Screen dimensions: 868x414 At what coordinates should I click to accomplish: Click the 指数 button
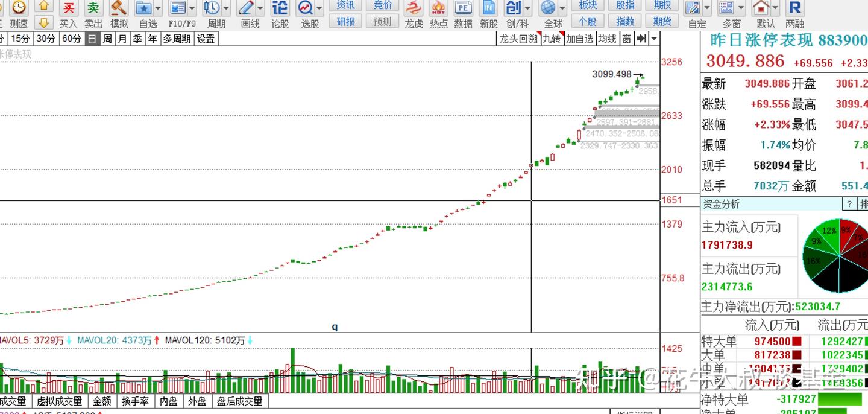[625, 22]
